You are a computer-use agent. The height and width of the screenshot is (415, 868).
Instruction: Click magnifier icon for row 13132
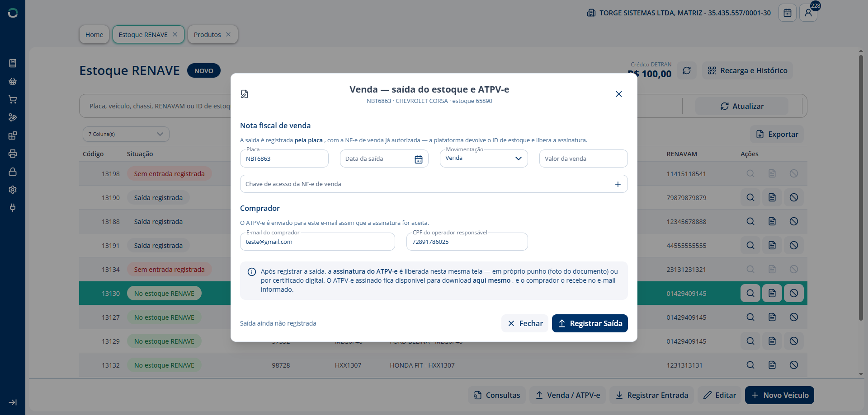(x=750, y=365)
